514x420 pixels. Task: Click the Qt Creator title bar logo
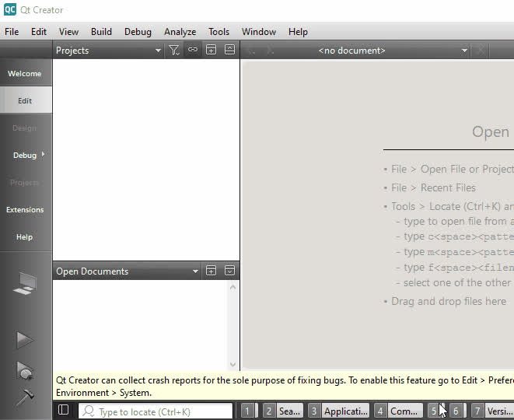click(10, 9)
